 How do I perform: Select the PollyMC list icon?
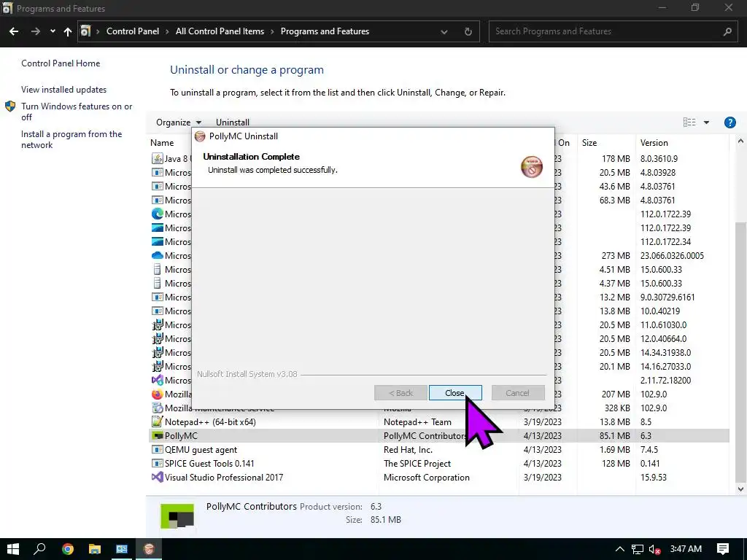click(157, 436)
